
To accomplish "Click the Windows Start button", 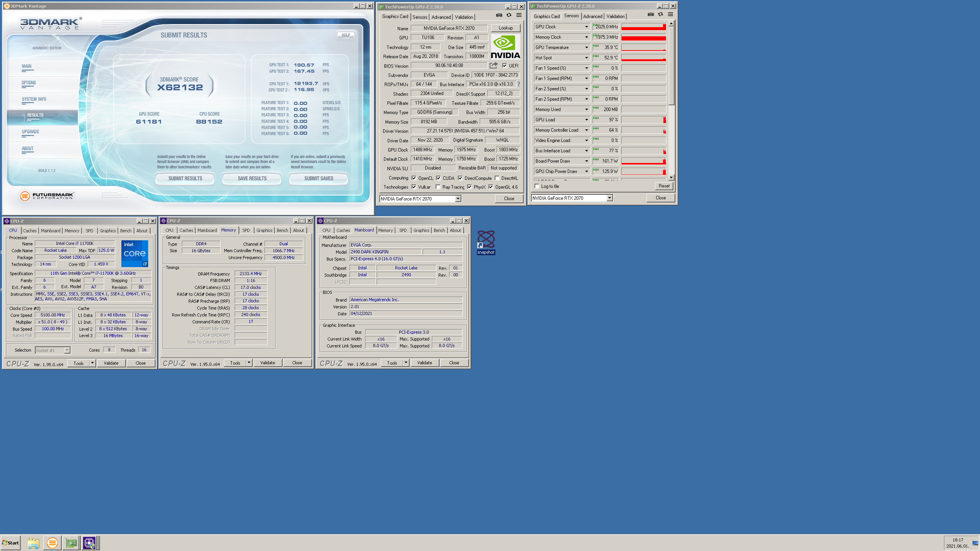I will click(x=10, y=543).
